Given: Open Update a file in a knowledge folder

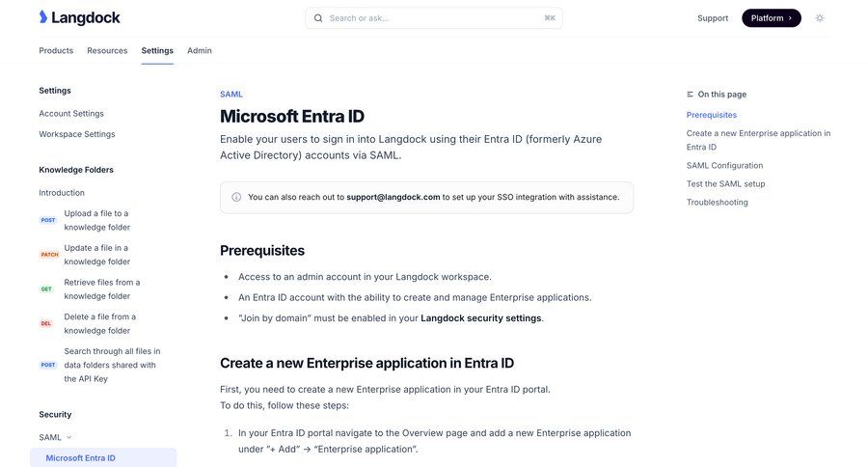Looking at the screenshot, I should 97,255.
